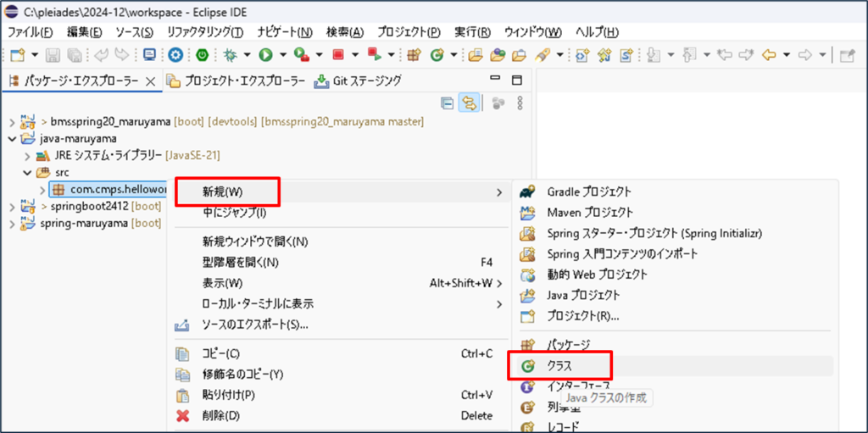Close the パッケージ・エクスプローラー tab
This screenshot has width=868, height=433.
tap(151, 81)
